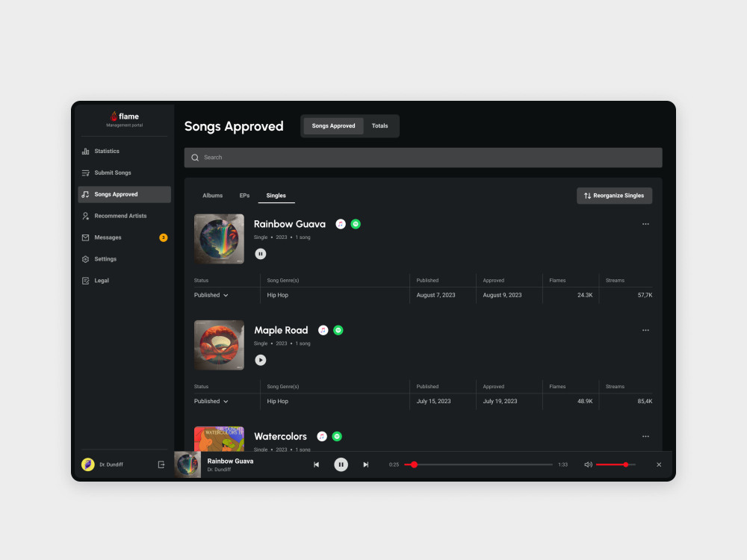Expand Rainbow Guava Published status dropdown
This screenshot has width=747, height=560.
click(211, 295)
